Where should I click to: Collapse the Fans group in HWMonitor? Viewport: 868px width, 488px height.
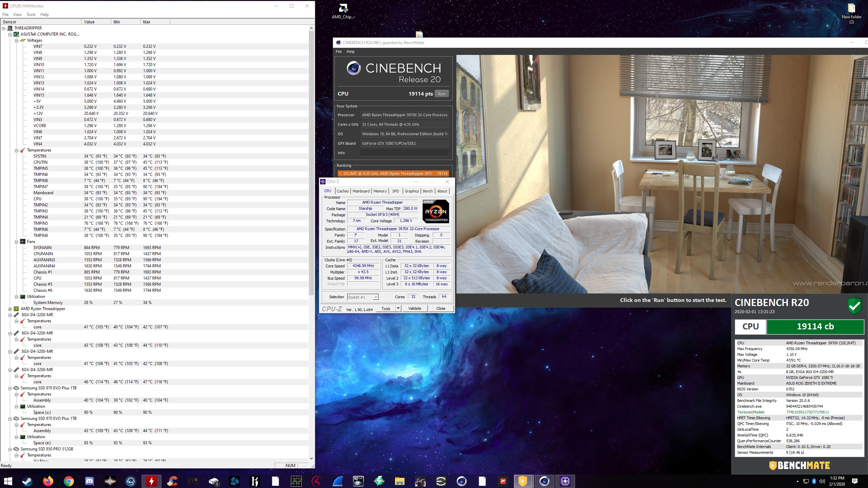click(x=16, y=242)
